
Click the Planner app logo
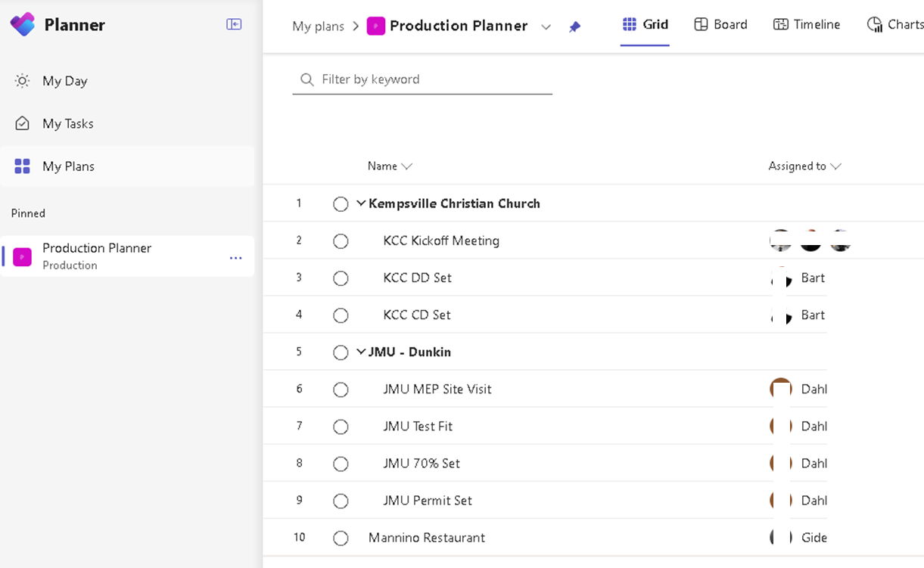[x=23, y=24]
